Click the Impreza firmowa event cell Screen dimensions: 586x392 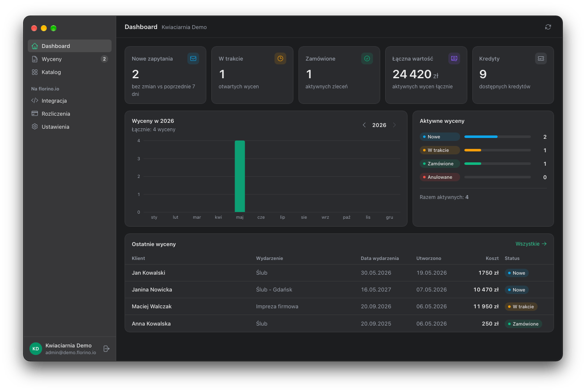click(x=277, y=307)
